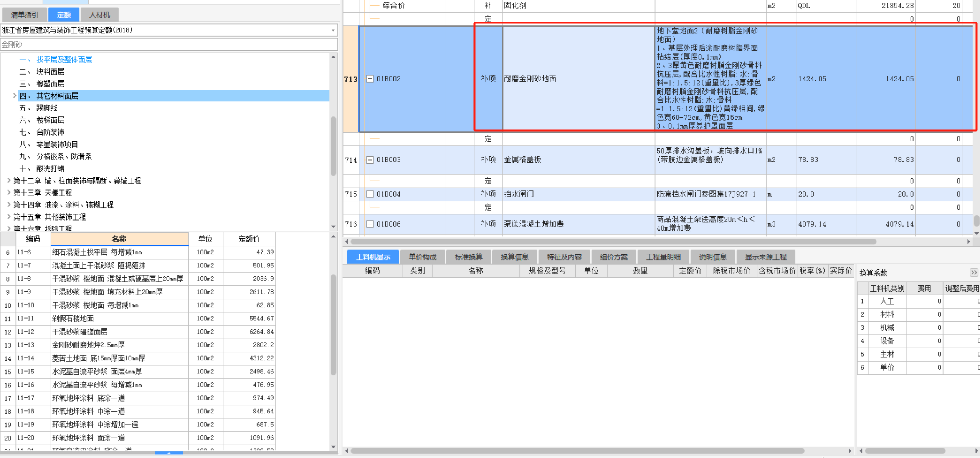
Task: Select quota 11-20 环氧地坪涂料 面涂一道
Action: pos(138,438)
